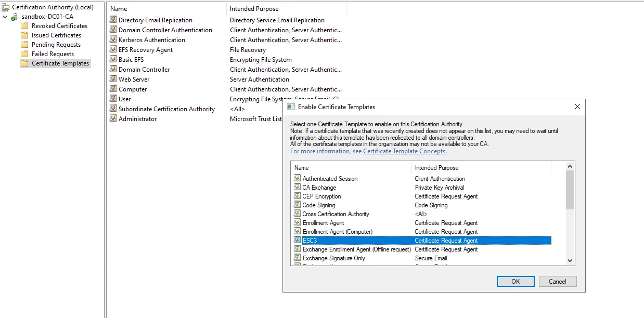This screenshot has width=644, height=318.
Task: Collapse the sandbox-DC01-CA tree node
Action: [x=5, y=17]
